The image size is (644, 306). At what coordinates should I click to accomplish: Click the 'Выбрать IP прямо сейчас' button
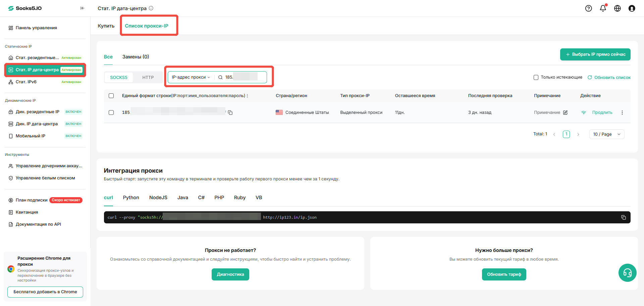(595, 54)
